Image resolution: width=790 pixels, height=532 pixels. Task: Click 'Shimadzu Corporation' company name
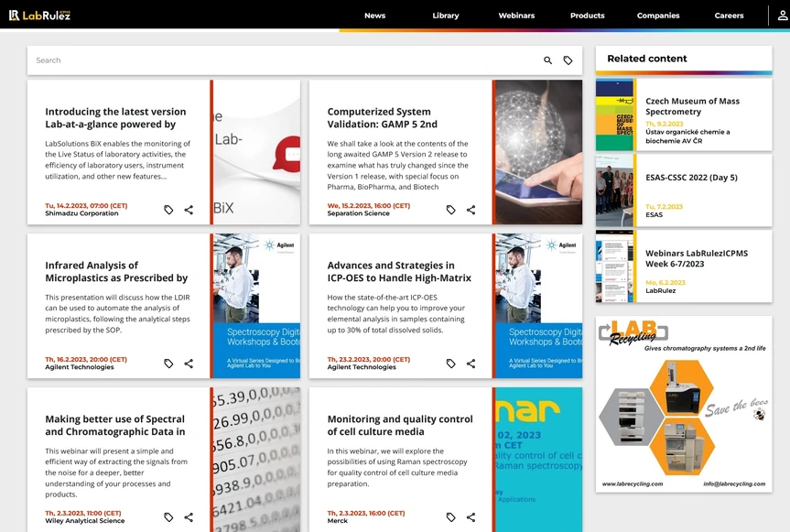pos(81,213)
